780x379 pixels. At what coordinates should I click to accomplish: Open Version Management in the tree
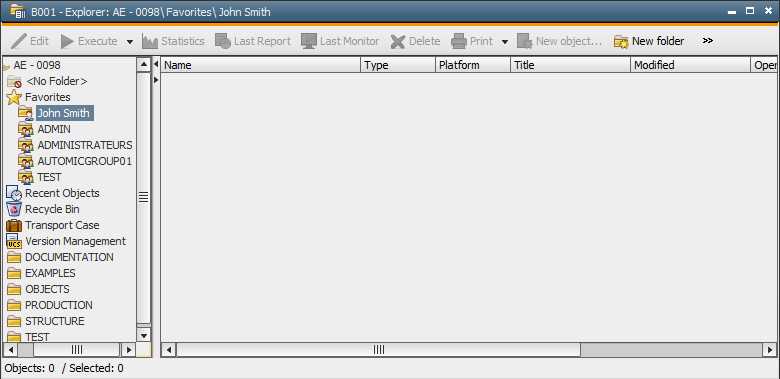tap(75, 241)
